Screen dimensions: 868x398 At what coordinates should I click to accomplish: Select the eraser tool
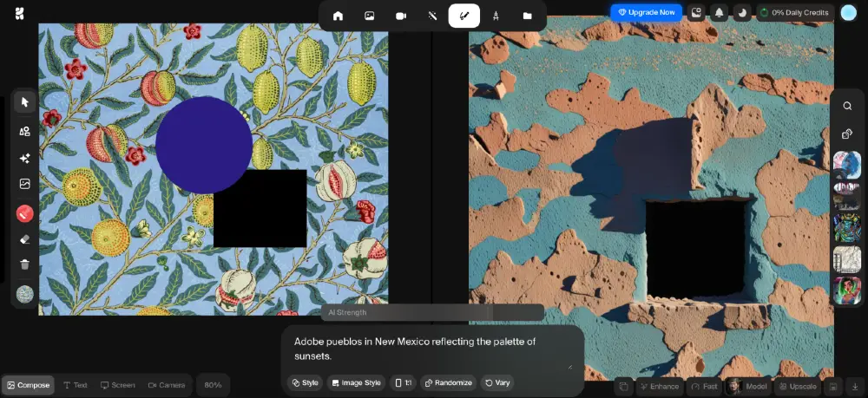coord(25,239)
